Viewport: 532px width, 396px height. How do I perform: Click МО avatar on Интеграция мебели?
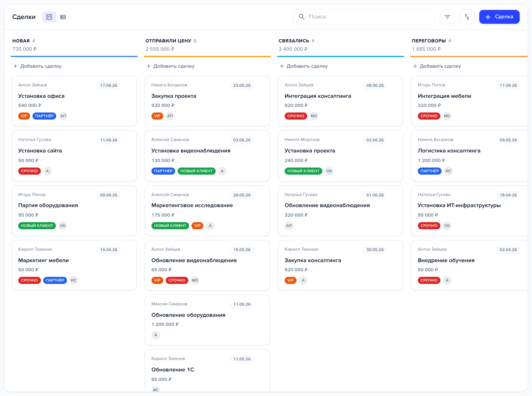[447, 116]
